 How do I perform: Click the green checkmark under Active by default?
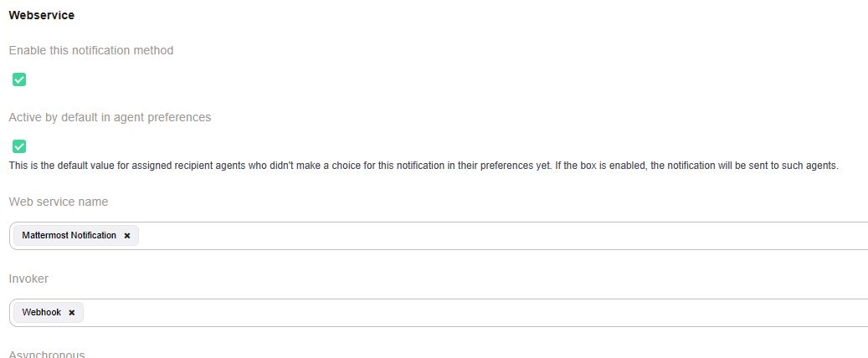tap(19, 146)
